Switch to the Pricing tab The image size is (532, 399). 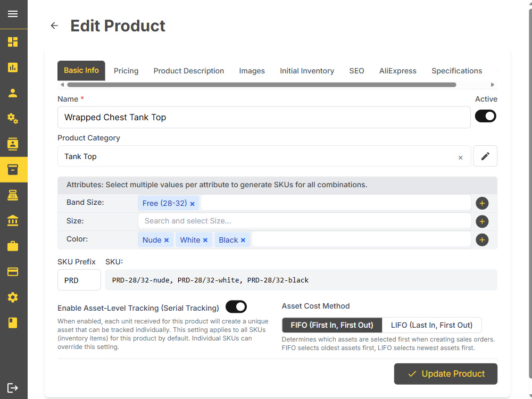(126, 71)
